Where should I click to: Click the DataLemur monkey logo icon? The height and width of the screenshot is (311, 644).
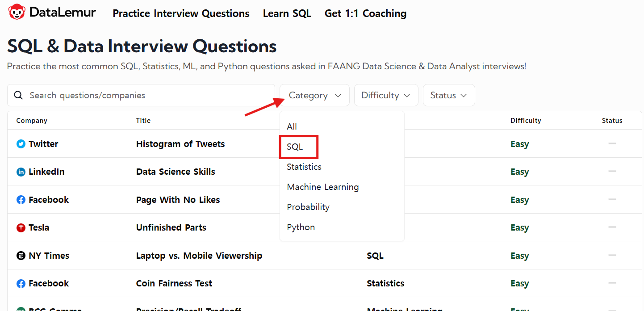click(17, 12)
